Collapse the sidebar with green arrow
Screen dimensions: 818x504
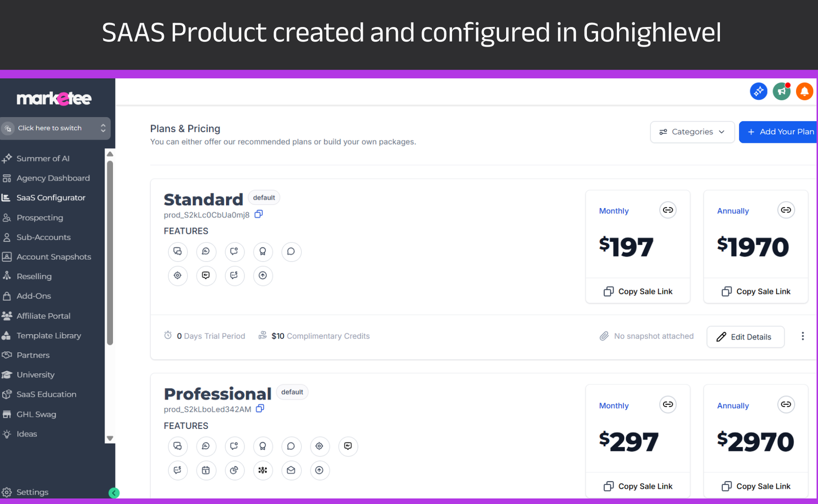[114, 493]
